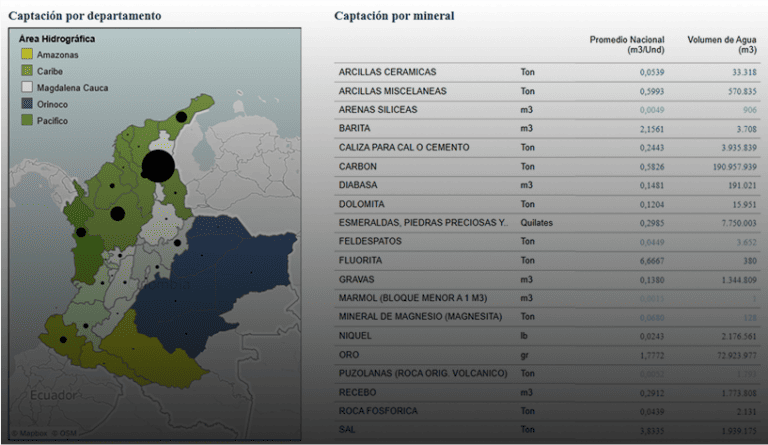The image size is (768, 445).
Task: Click the Captación por mineral title
Action: 394,16
